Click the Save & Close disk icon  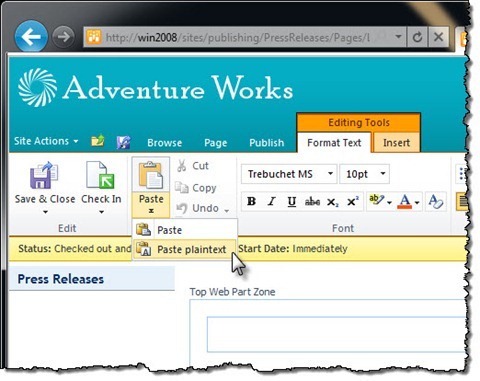pos(44,176)
